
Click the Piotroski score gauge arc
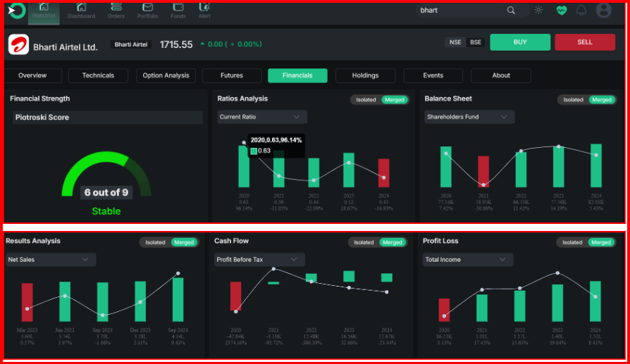tap(106, 172)
